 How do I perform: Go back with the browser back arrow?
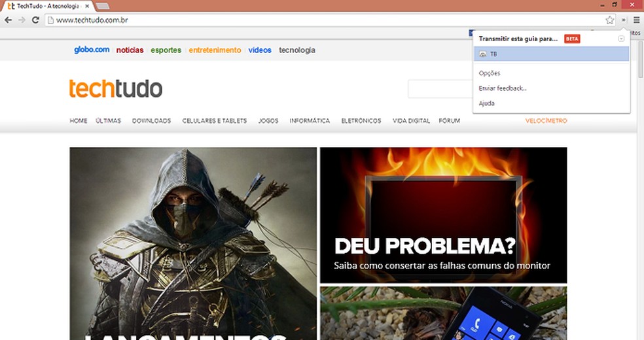click(x=9, y=20)
